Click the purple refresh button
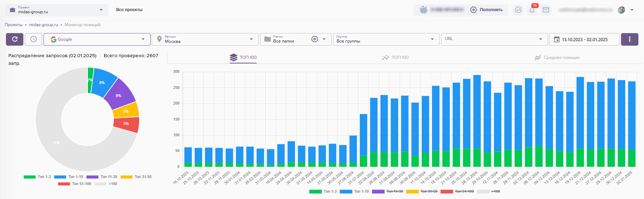The width and height of the screenshot is (644, 199). (15, 39)
